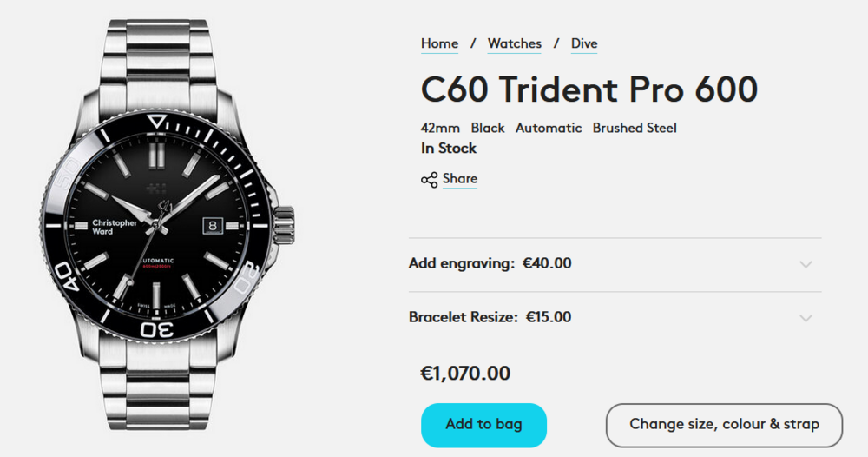
Task: Expand the Bracelet Resize chevron
Action: click(x=806, y=318)
